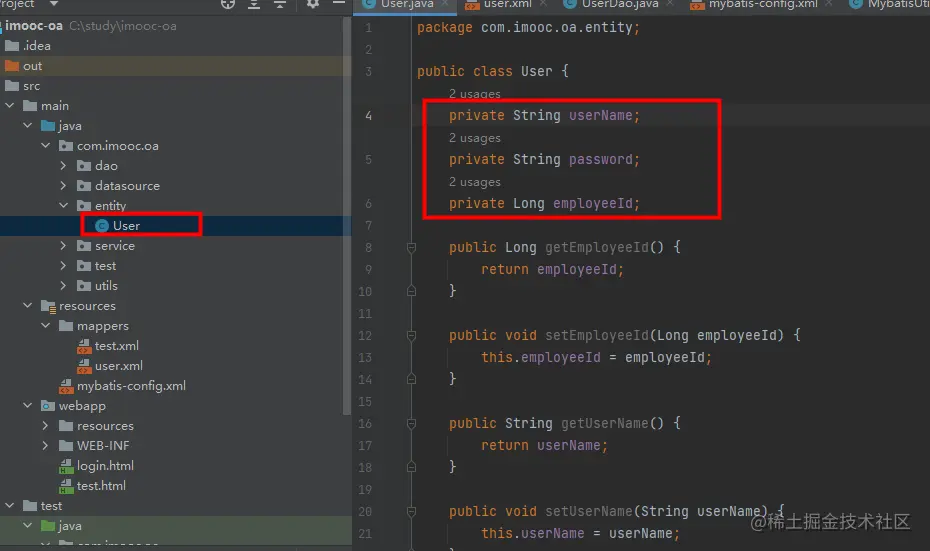Collapse the java folder under main

(28, 126)
